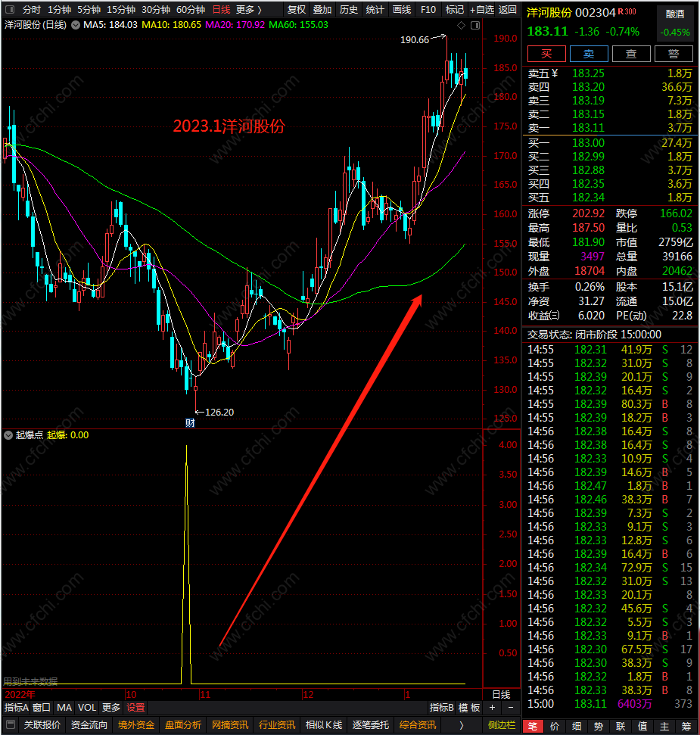This screenshot has height=735, width=700.
Task: Open the 相似K线 tab
Action: coord(324,724)
